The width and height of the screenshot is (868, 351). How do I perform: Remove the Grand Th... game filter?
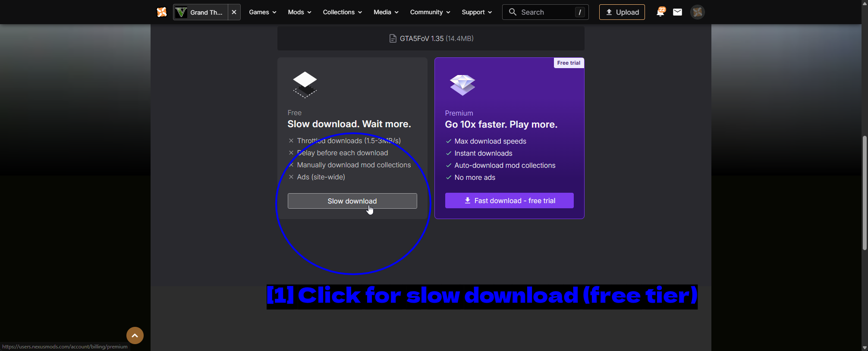(x=234, y=12)
